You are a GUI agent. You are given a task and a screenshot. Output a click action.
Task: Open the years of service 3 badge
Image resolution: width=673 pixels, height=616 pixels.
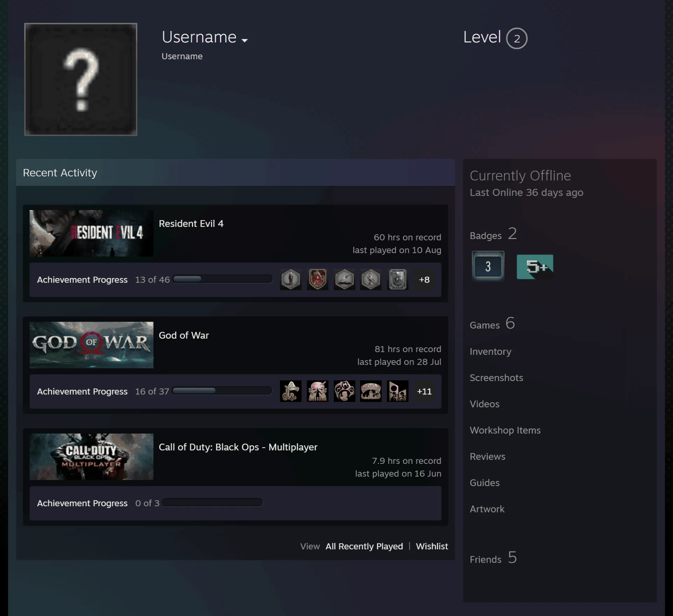(x=488, y=266)
